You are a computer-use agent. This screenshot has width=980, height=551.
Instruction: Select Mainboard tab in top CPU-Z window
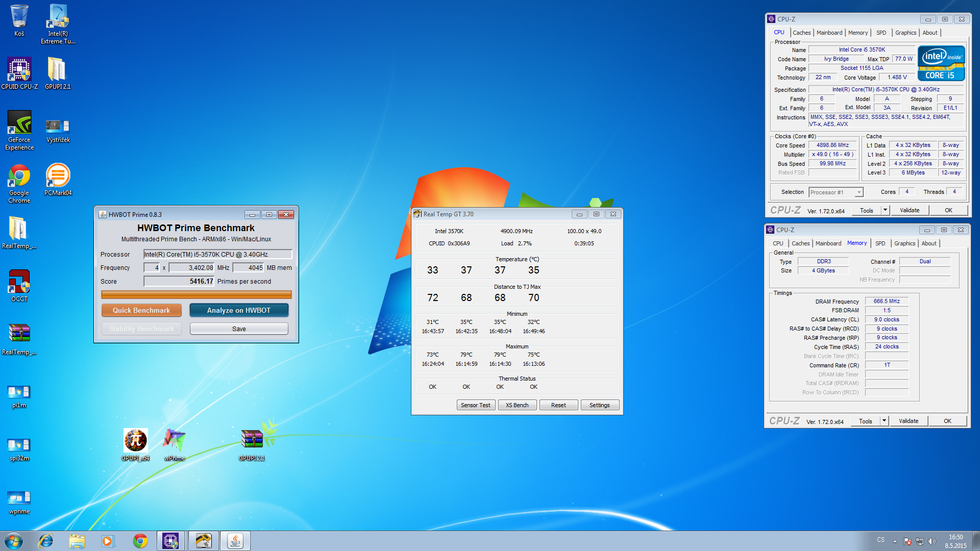click(x=829, y=33)
